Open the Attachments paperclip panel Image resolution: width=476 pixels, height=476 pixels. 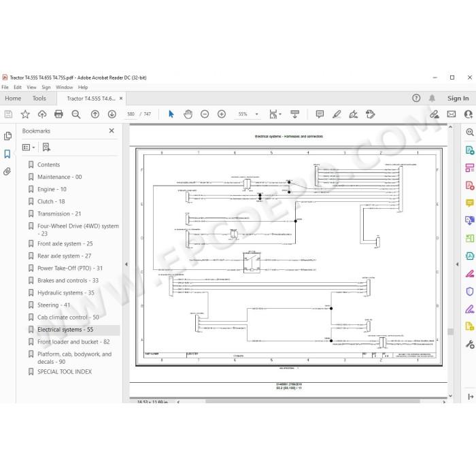pos(7,171)
